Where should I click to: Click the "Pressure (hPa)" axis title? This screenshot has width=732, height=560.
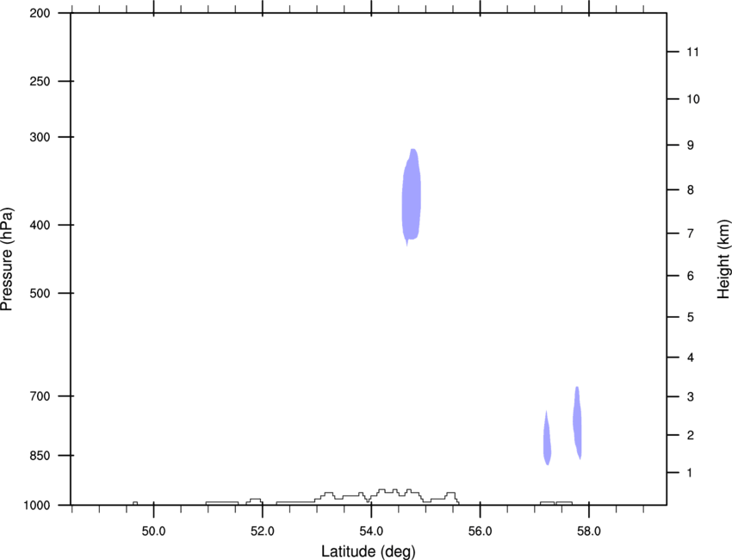(7, 259)
